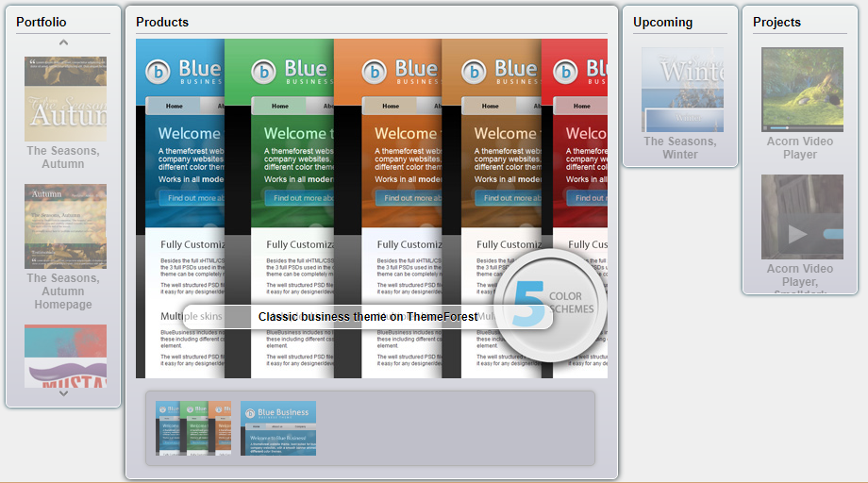Image resolution: width=868 pixels, height=483 pixels.
Task: Open The Seasons, Autumn thumbnail
Action: point(65,98)
